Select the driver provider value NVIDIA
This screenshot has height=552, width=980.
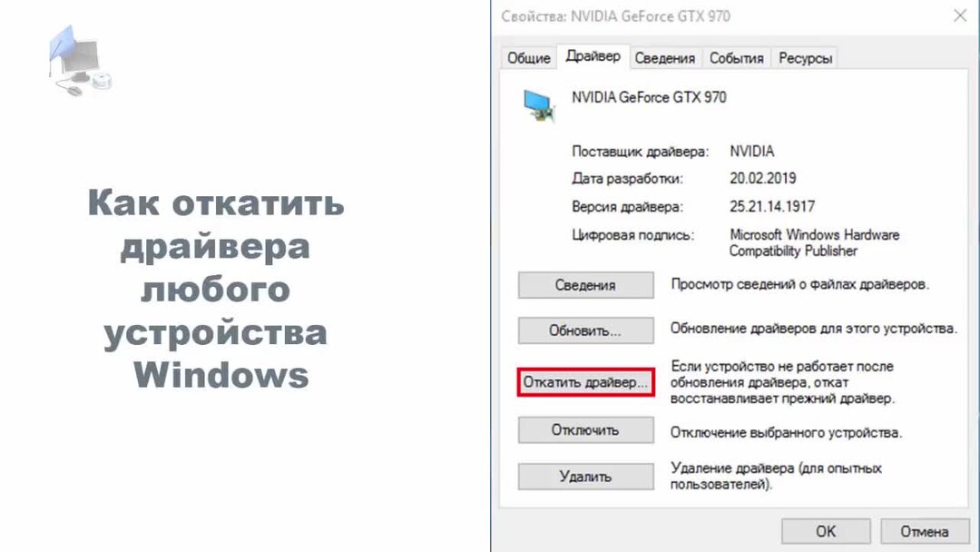pos(752,152)
